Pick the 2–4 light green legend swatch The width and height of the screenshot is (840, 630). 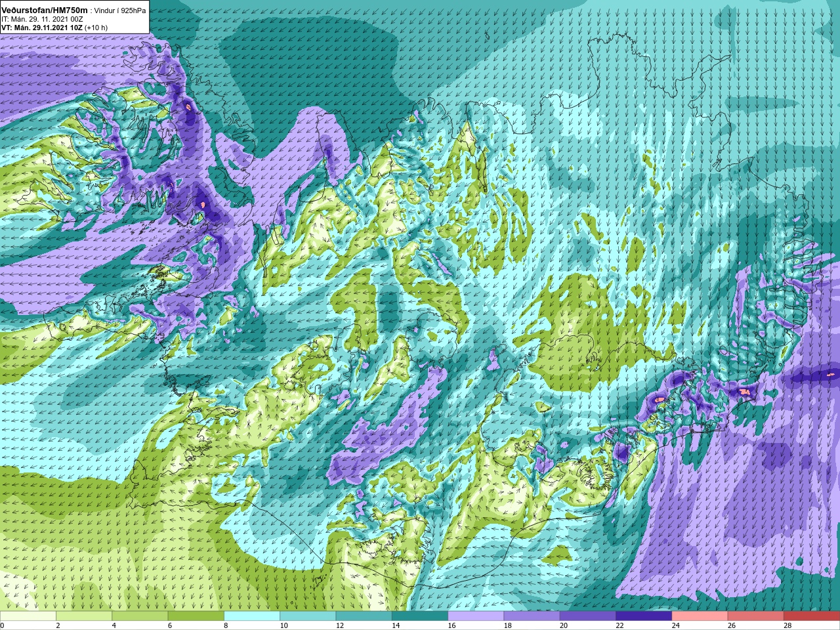point(84,616)
